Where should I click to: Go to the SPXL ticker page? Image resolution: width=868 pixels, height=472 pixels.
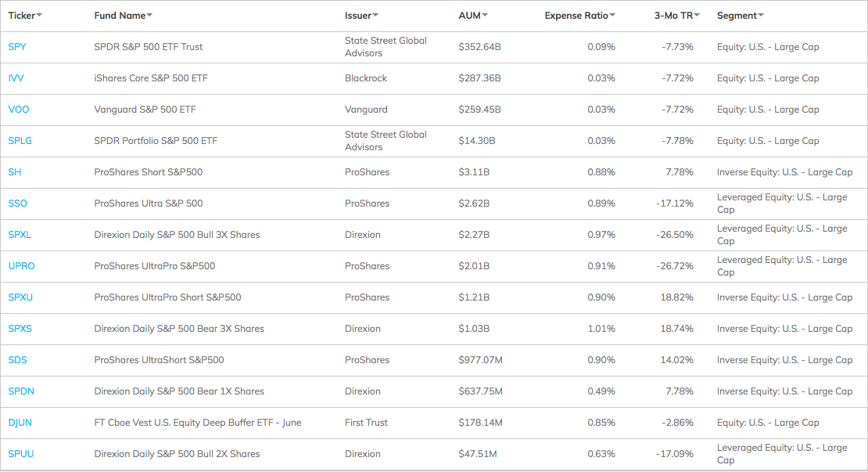tap(20, 235)
